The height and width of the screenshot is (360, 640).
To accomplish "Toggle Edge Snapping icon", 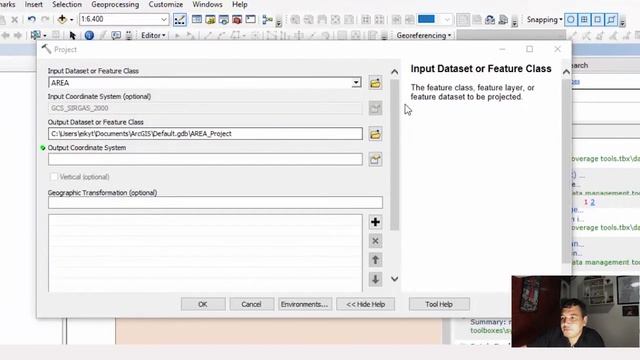I will point(611,20).
